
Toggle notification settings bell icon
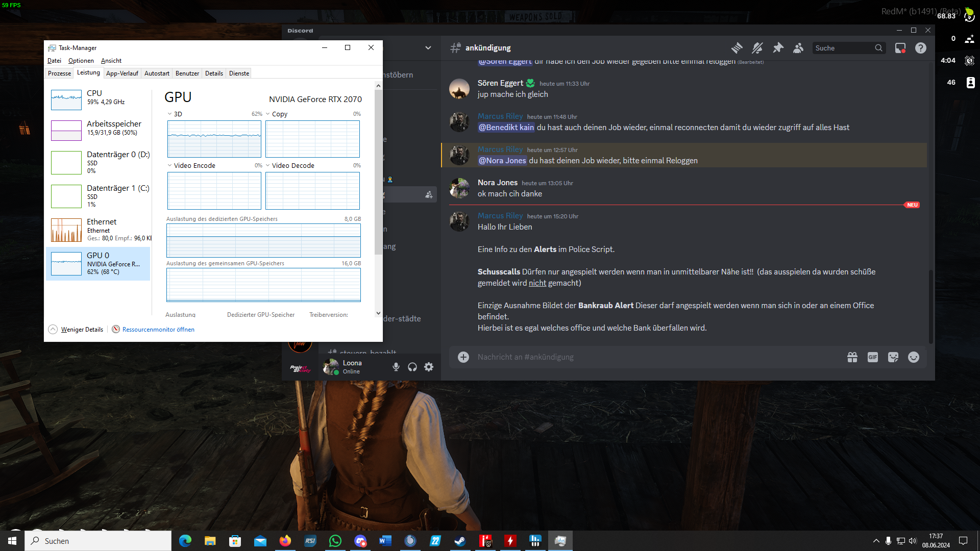click(x=757, y=48)
